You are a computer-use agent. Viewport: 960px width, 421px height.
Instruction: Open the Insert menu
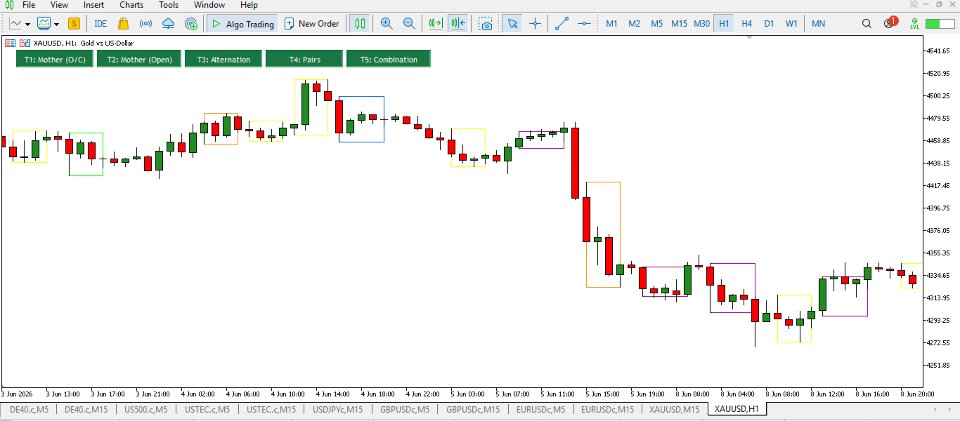(x=94, y=5)
